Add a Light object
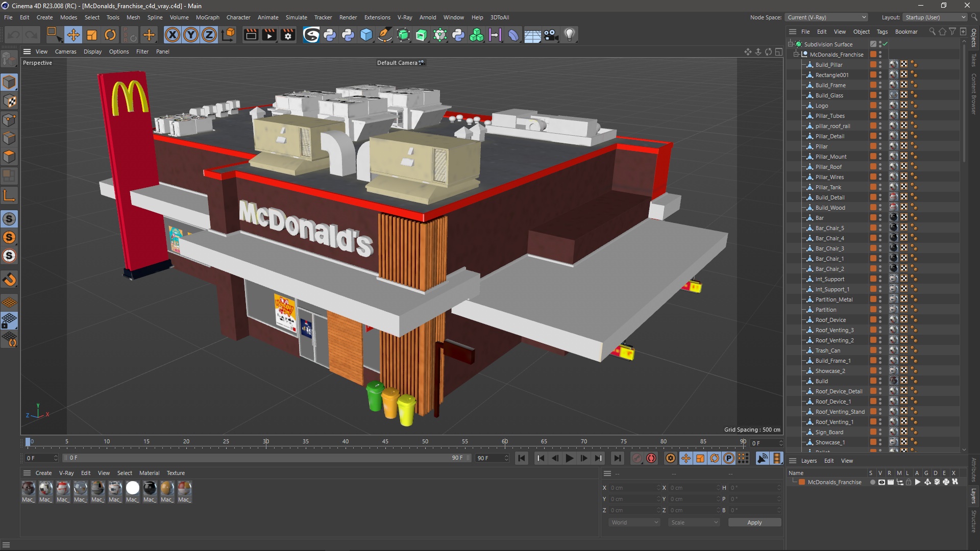Viewport: 980px width, 551px height. [570, 35]
